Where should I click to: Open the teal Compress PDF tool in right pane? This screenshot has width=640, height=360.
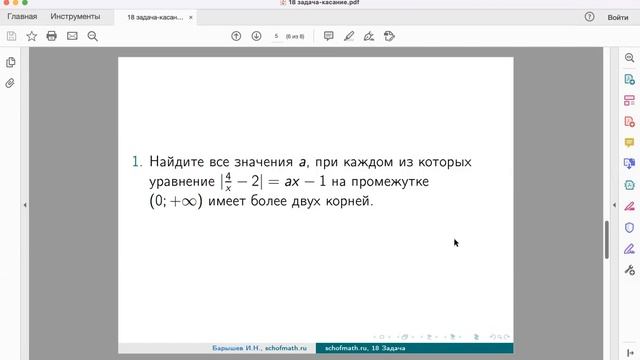click(629, 185)
